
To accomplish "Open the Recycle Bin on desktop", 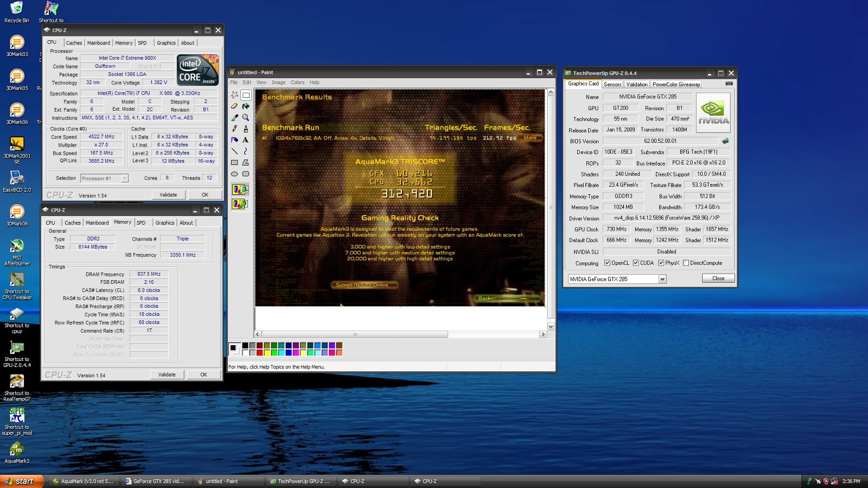I will pyautogui.click(x=17, y=12).
